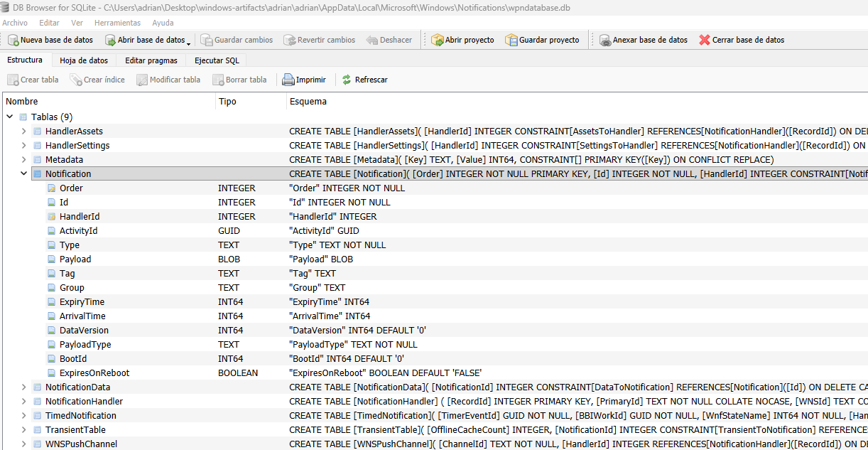Click the Abrir proyecto toolbar icon
The height and width of the screenshot is (450, 868).
click(438, 40)
